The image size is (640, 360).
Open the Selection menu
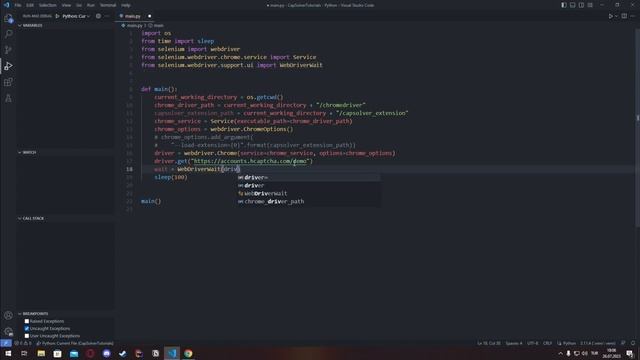point(47,5)
